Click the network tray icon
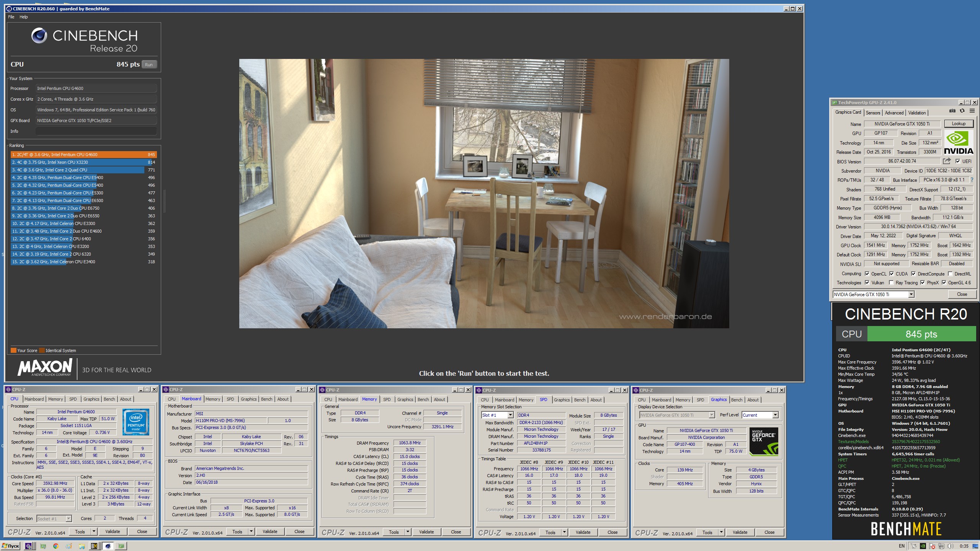980x551 pixels. [x=941, y=546]
